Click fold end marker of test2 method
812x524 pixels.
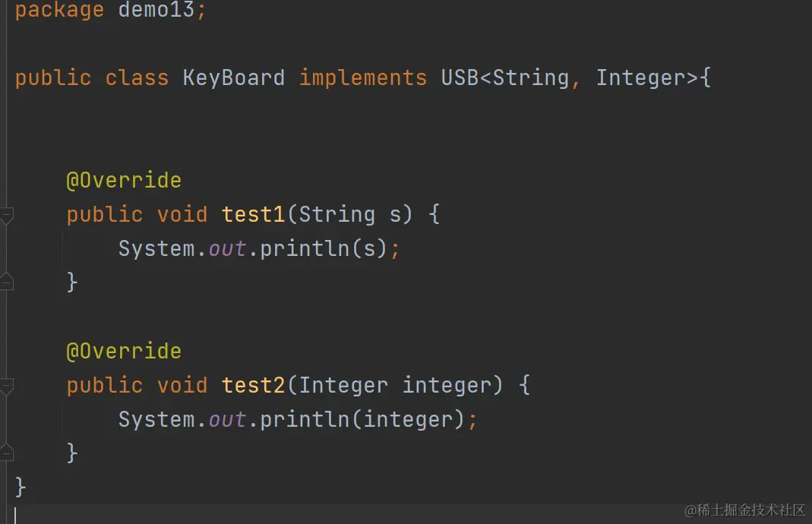[6, 453]
